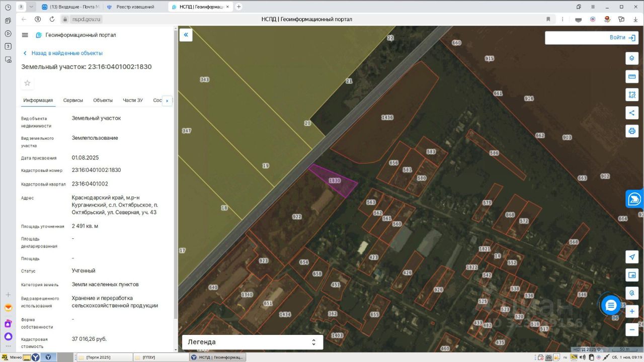The image size is (644, 362).
Task: Show more tabs with the right arrow
Action: pos(167,101)
